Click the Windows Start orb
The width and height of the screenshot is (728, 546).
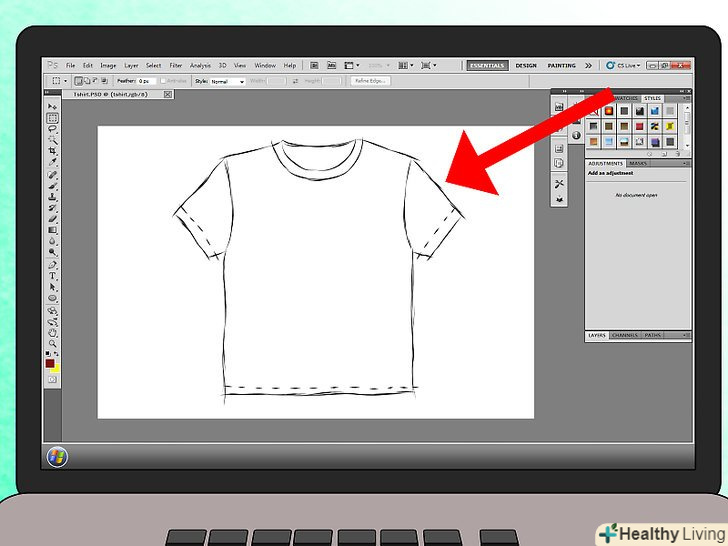coord(58,457)
